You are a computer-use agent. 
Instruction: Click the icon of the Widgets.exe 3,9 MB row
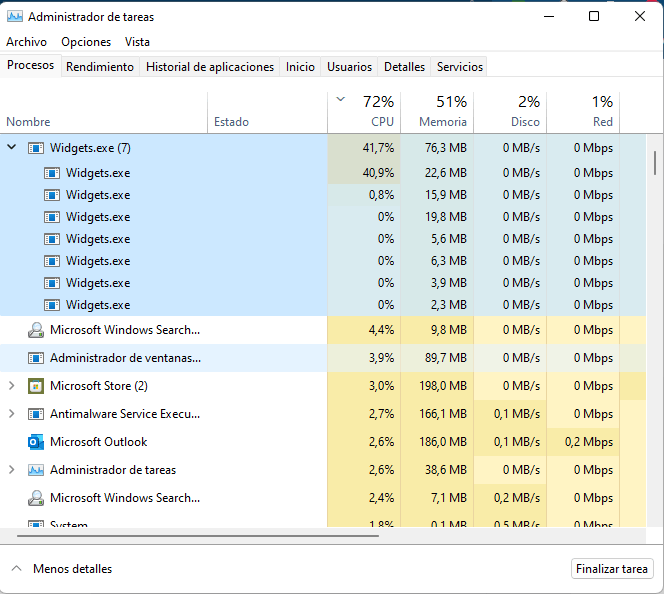pos(52,283)
